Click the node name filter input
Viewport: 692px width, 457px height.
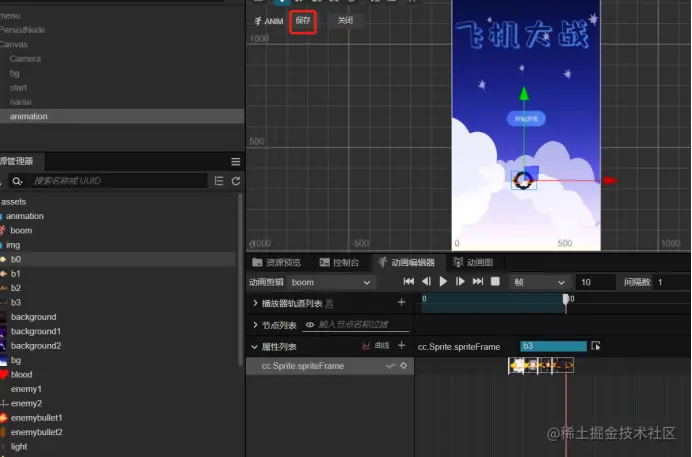pyautogui.click(x=363, y=325)
